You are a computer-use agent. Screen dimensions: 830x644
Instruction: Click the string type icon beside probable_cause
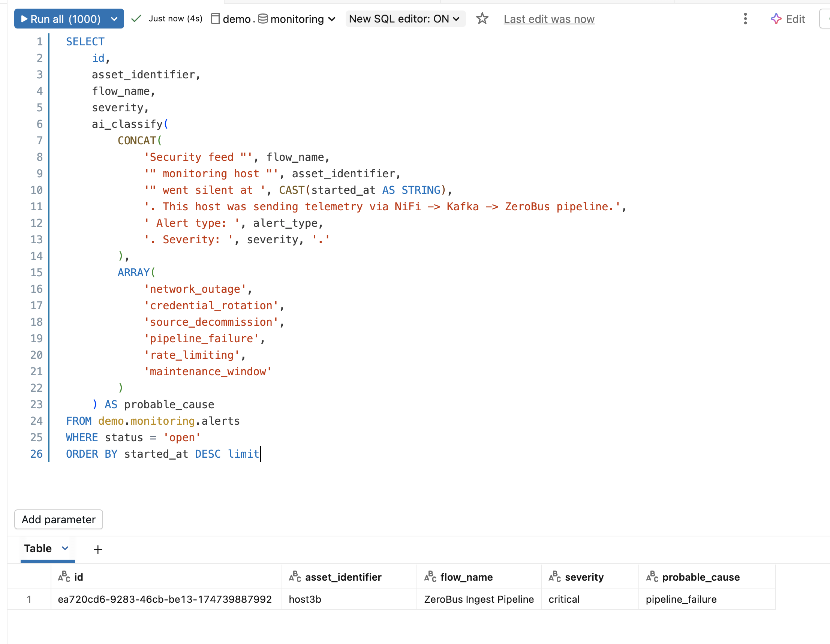point(652,577)
